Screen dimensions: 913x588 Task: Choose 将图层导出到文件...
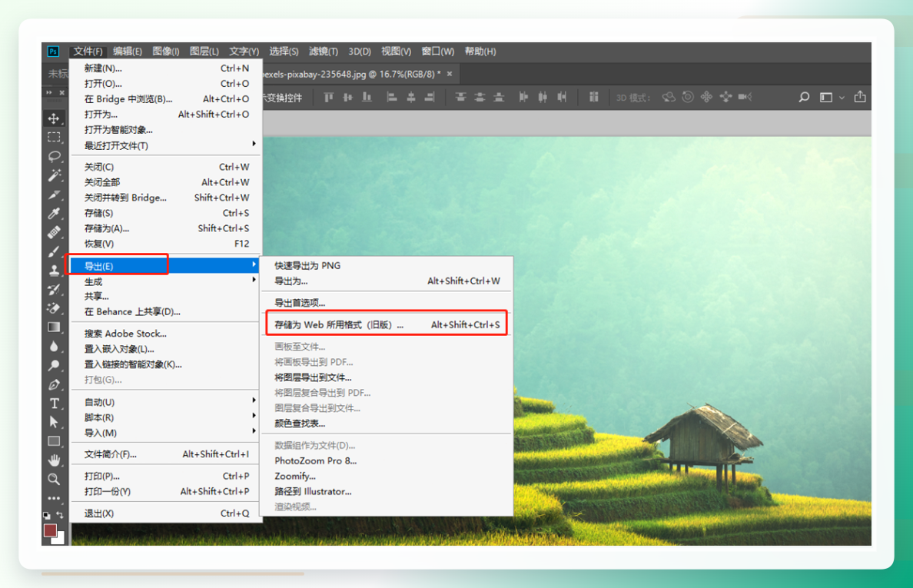(x=387, y=377)
